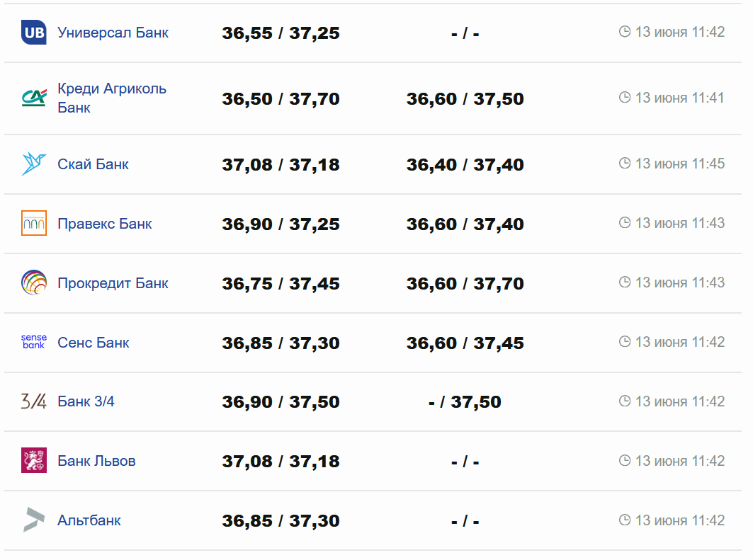Open the Банк Львов link
Viewport: 753px width, 560px height.
coord(96,461)
